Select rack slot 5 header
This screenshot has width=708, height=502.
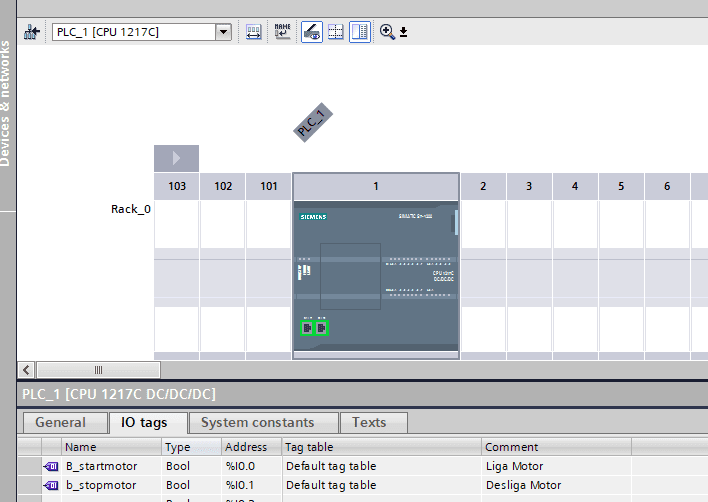click(x=621, y=186)
